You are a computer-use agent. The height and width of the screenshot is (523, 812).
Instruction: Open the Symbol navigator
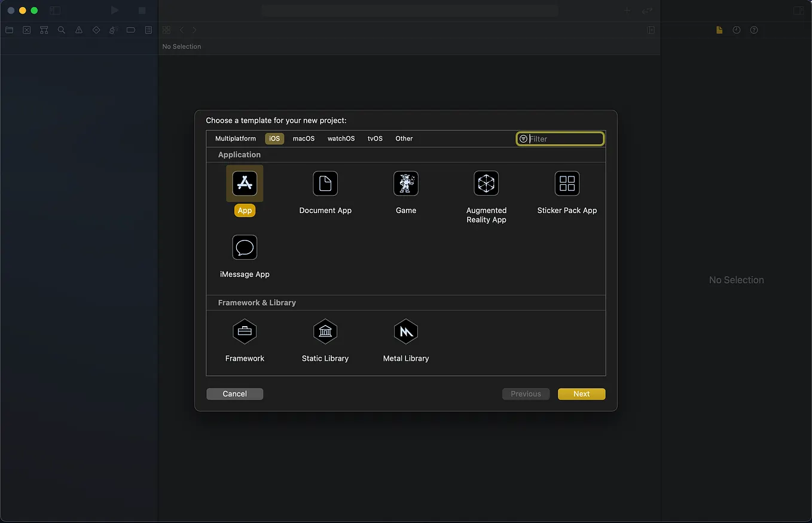(x=44, y=30)
